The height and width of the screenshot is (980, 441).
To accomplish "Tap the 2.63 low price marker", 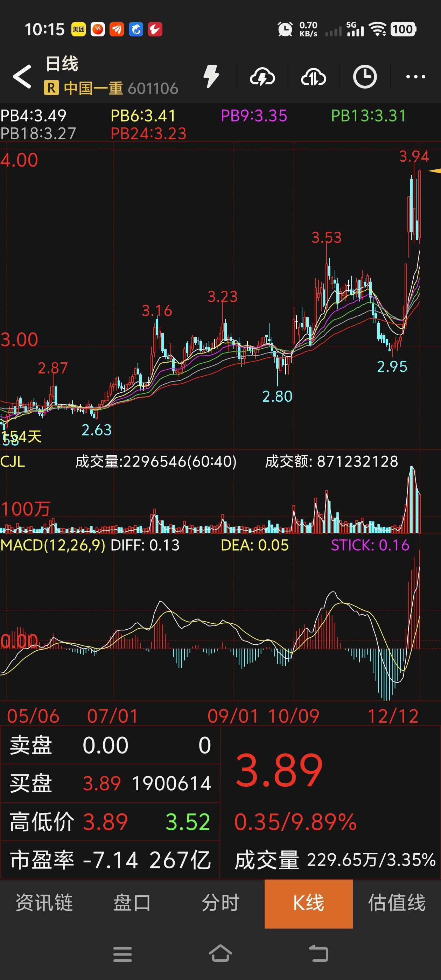I will [x=97, y=430].
